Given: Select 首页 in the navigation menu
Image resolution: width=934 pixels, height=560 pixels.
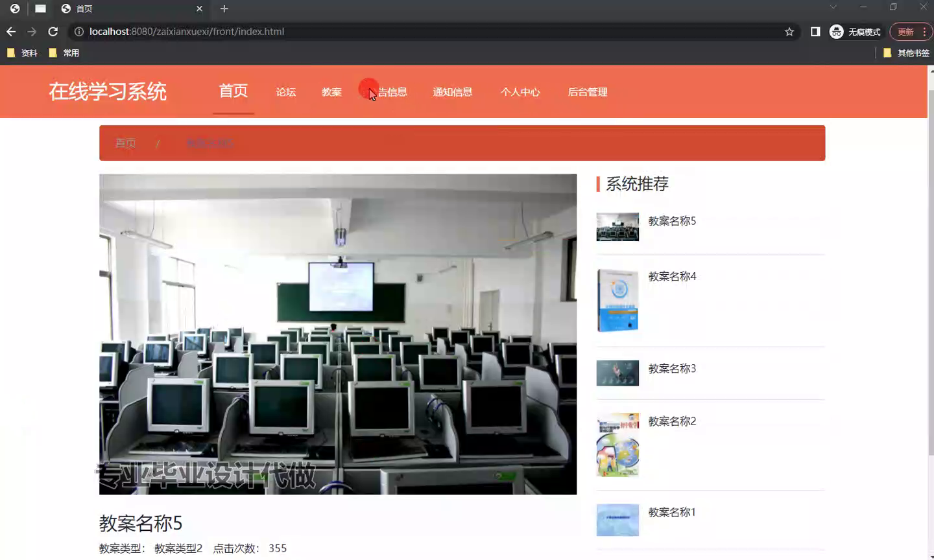Looking at the screenshot, I should [x=233, y=91].
